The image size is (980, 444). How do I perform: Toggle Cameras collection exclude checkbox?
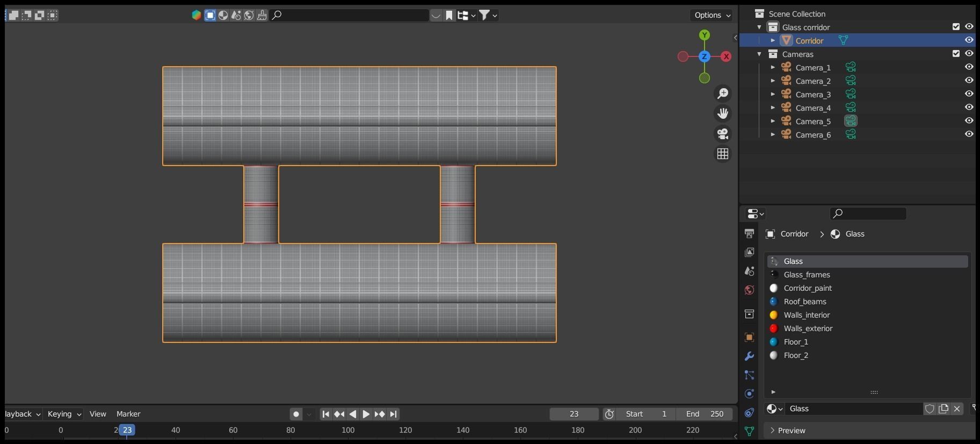coord(956,54)
